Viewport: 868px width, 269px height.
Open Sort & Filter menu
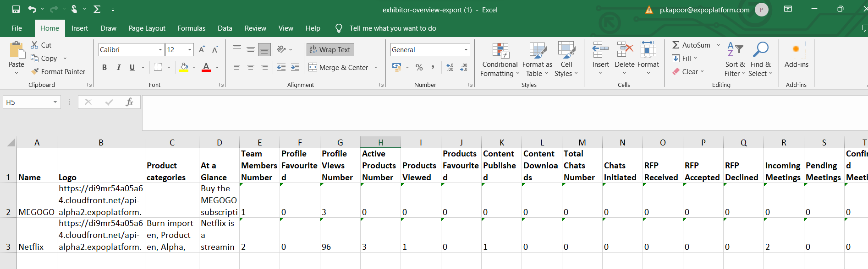point(735,59)
